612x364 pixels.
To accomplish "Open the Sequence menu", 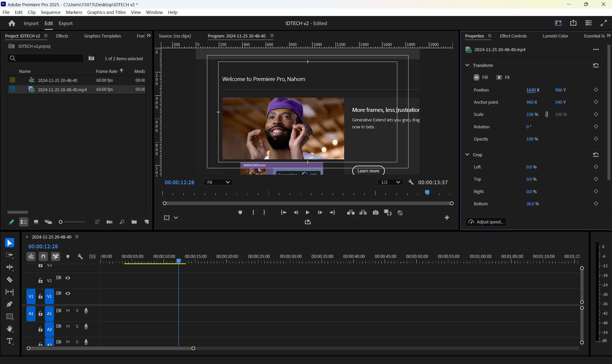I will tap(51, 12).
